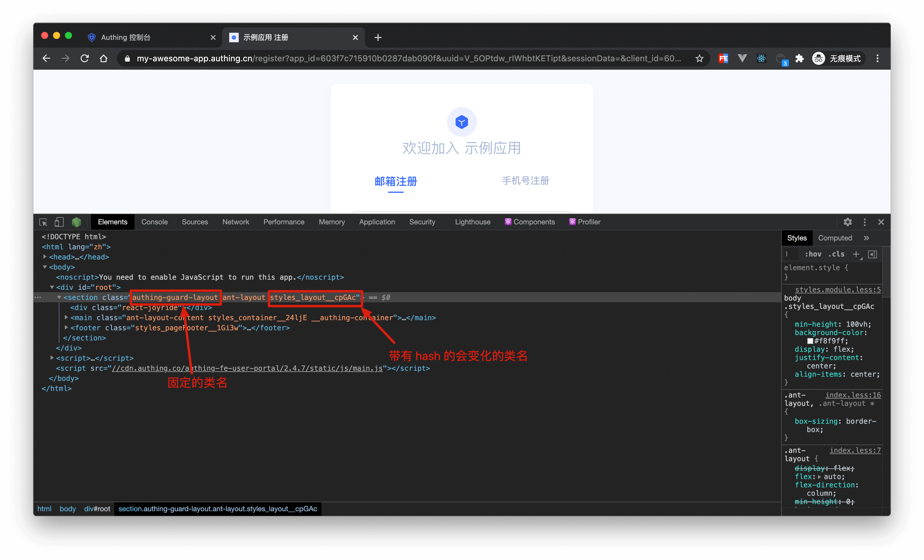Open the three-dot DevTools menu
924x560 pixels.
[x=864, y=222]
